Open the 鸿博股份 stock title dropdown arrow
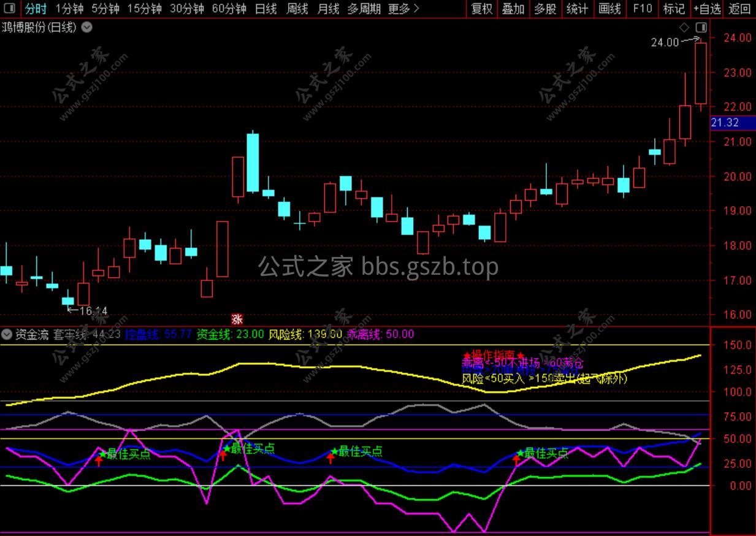 pyautogui.click(x=87, y=28)
